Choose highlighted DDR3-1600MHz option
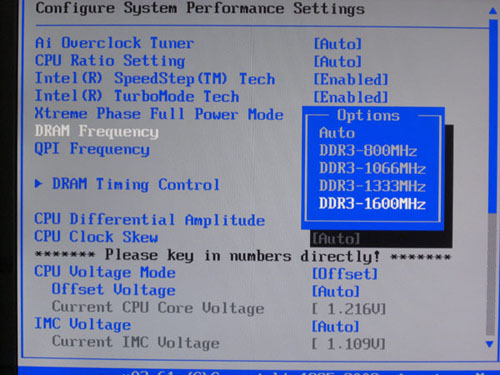The height and width of the screenshot is (375, 500). coord(372,204)
